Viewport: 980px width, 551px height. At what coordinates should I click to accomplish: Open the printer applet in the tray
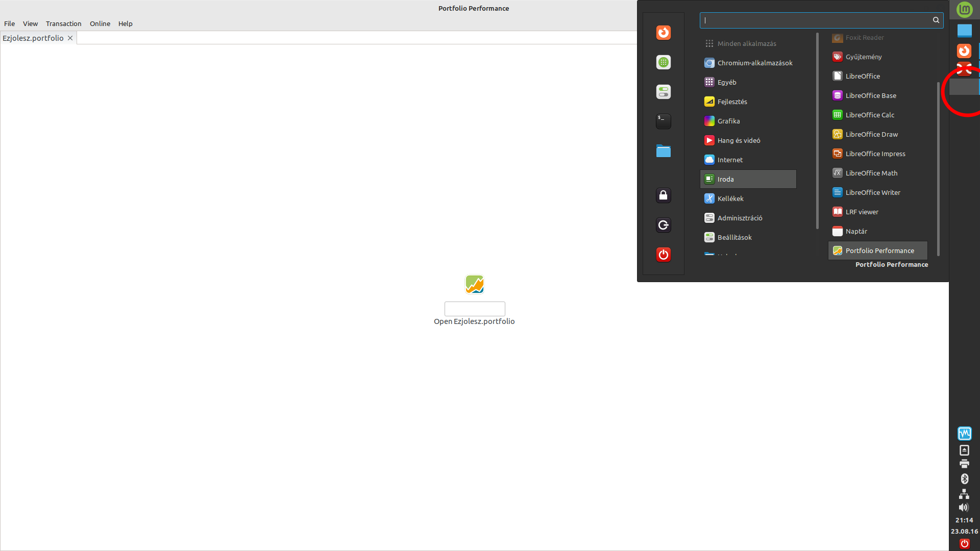click(x=964, y=464)
